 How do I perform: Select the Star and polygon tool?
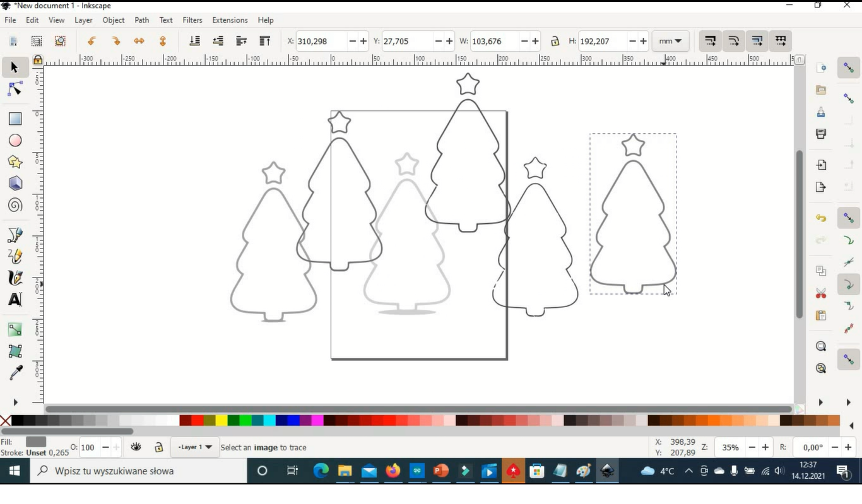(15, 162)
